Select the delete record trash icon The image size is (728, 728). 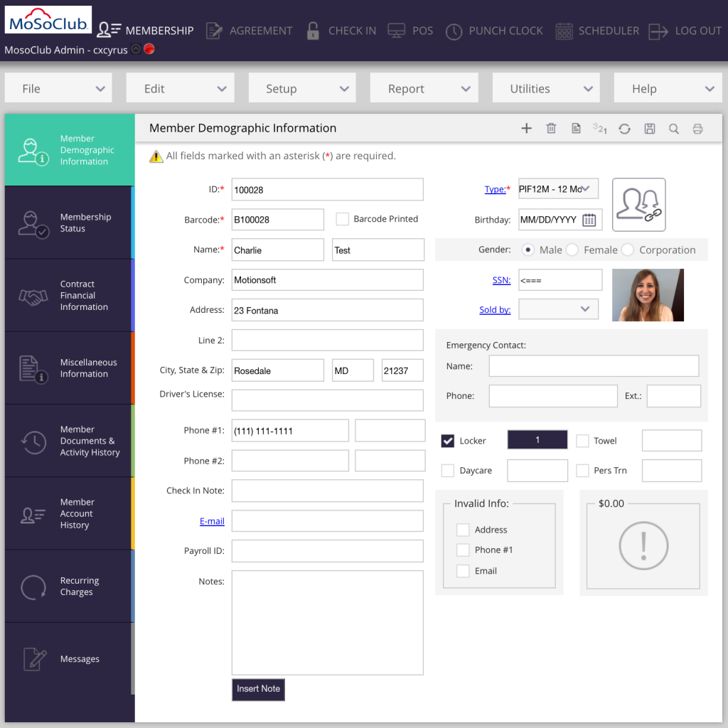pos(551,128)
